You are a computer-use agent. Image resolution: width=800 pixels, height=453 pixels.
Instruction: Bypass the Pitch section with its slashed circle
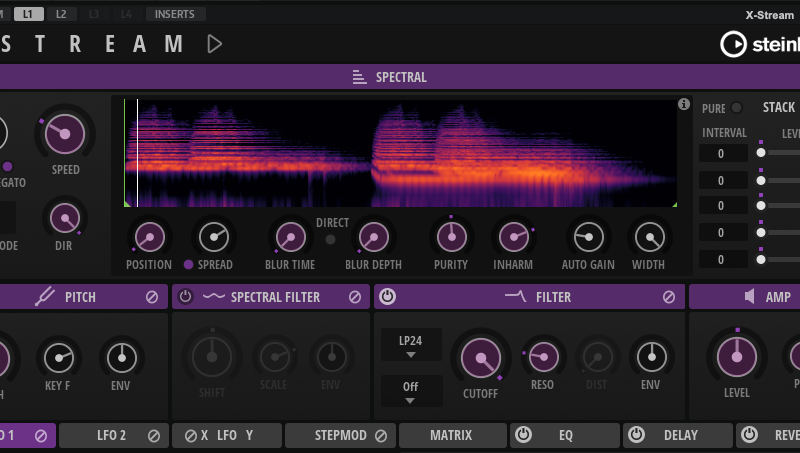click(x=152, y=297)
